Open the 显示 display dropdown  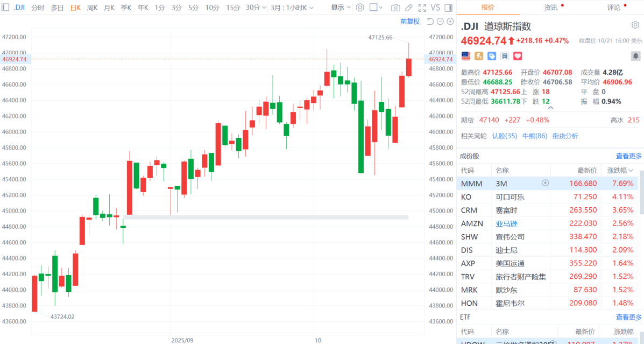tap(341, 8)
